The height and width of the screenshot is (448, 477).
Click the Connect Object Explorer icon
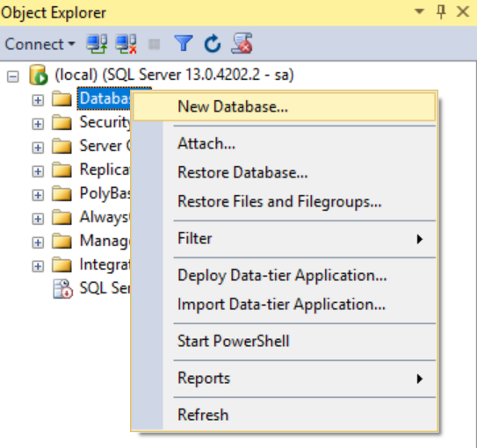97,44
